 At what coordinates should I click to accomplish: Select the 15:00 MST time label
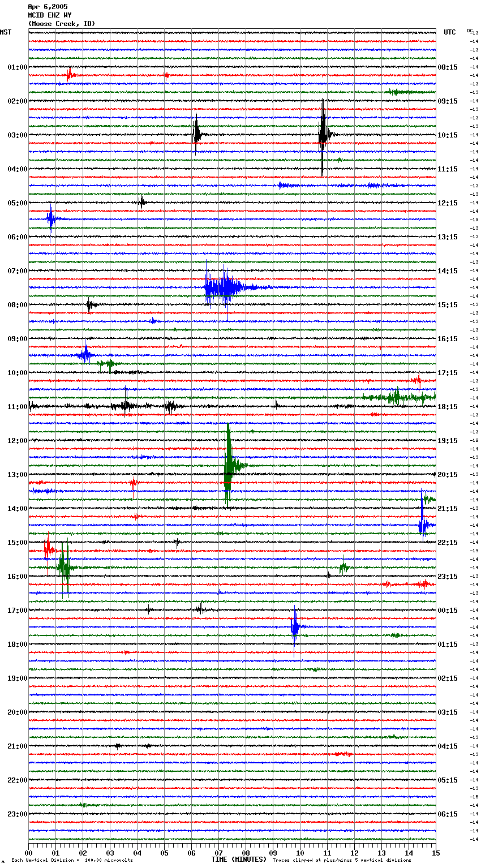[17, 543]
